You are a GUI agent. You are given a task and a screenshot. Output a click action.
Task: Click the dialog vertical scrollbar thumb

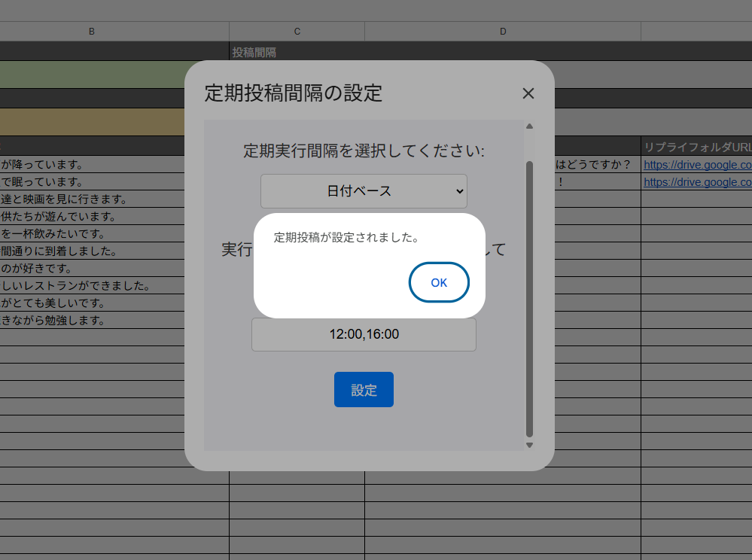(x=529, y=297)
